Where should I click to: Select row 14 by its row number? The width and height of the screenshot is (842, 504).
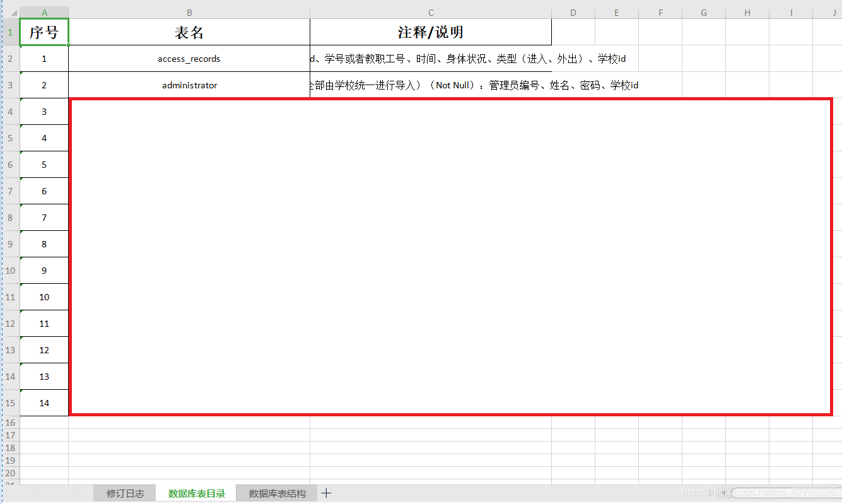(x=10, y=377)
